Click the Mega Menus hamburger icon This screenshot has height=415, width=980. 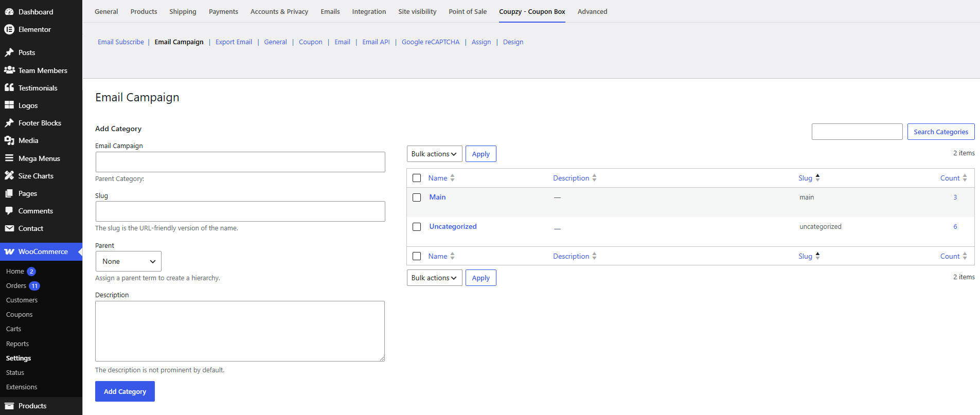tap(9, 158)
